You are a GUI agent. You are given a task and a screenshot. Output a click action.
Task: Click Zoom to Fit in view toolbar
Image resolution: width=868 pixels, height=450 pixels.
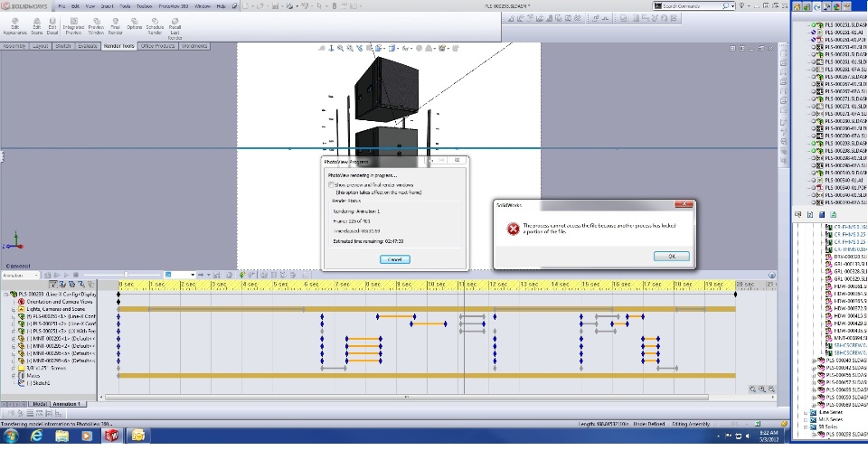click(341, 48)
